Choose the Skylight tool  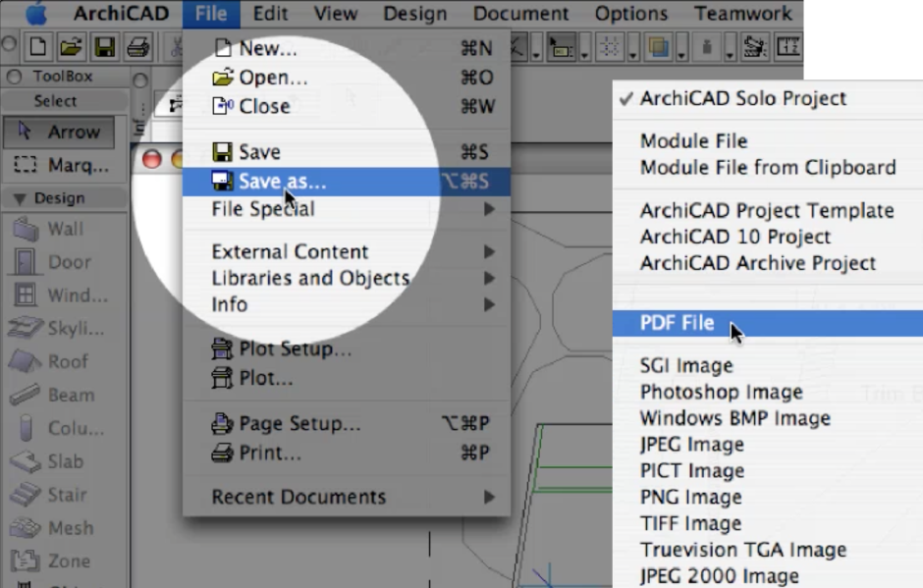point(58,328)
